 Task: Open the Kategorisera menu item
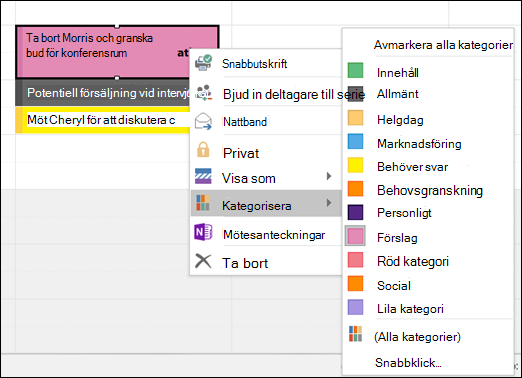(266, 203)
